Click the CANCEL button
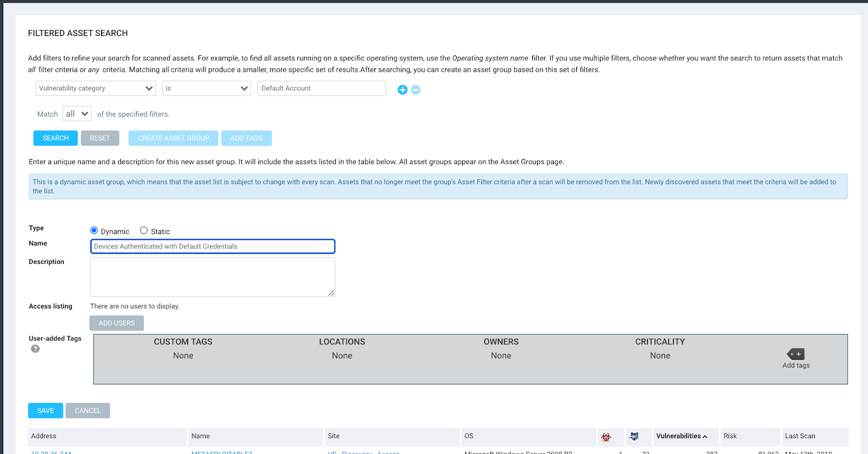The image size is (868, 454). (88, 411)
